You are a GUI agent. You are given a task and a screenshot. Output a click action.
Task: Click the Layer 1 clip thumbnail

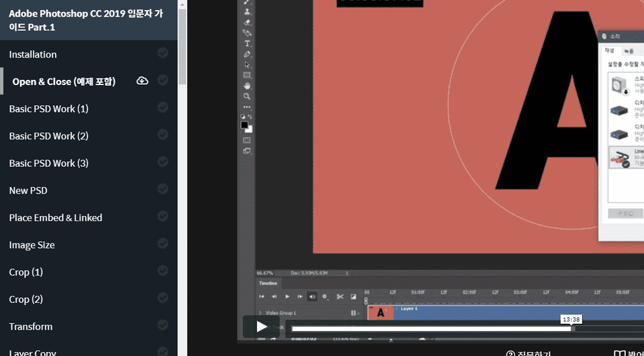pyautogui.click(x=381, y=313)
